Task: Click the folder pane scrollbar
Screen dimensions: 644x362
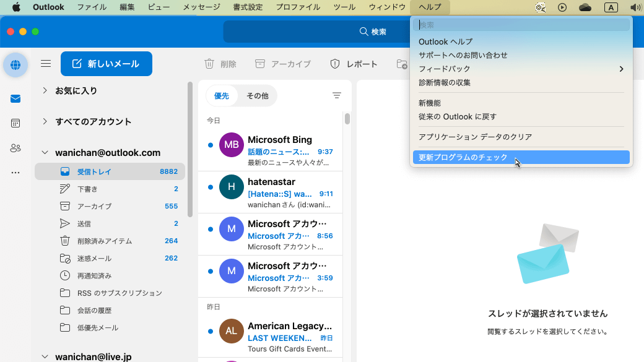Action: tap(189, 149)
